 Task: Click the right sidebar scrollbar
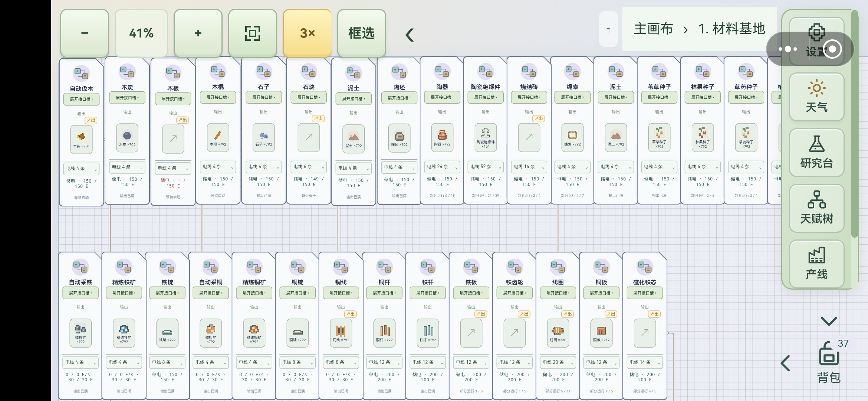click(x=855, y=124)
